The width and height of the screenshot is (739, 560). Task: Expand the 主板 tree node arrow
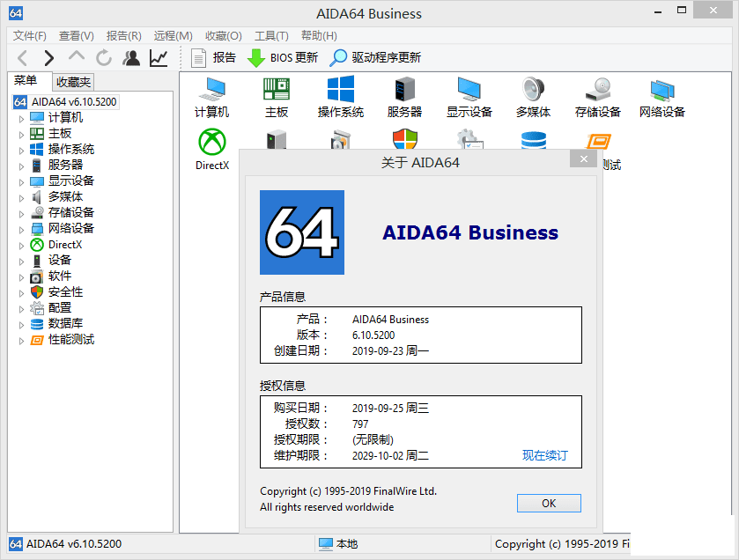pyautogui.click(x=21, y=134)
